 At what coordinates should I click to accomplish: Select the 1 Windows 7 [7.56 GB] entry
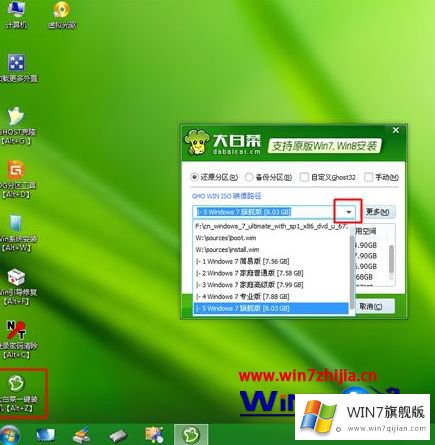click(271, 261)
